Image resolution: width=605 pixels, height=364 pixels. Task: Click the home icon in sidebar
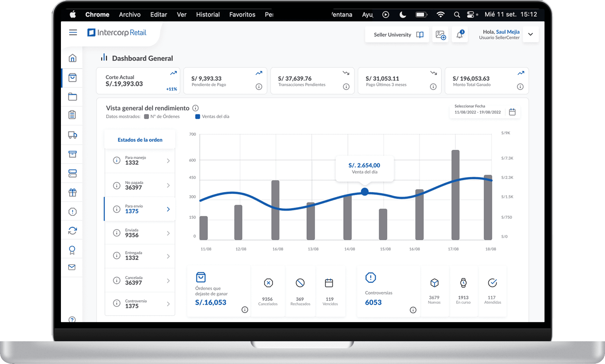(x=72, y=58)
